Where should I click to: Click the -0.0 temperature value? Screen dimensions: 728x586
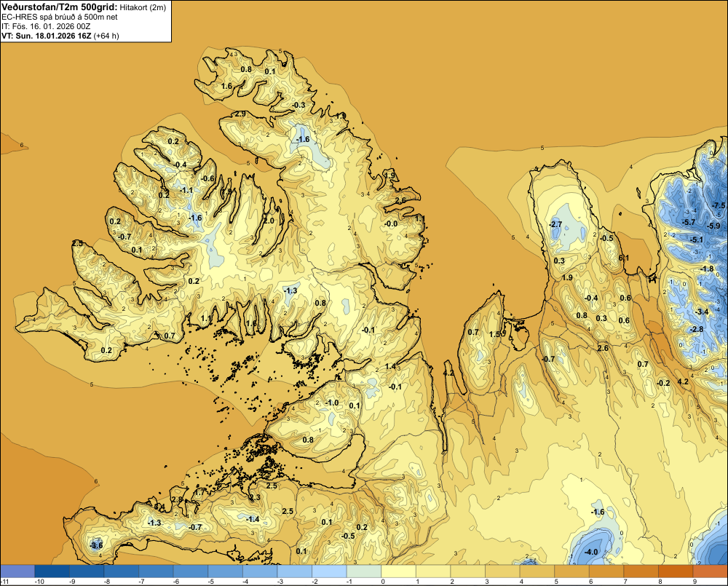click(392, 223)
